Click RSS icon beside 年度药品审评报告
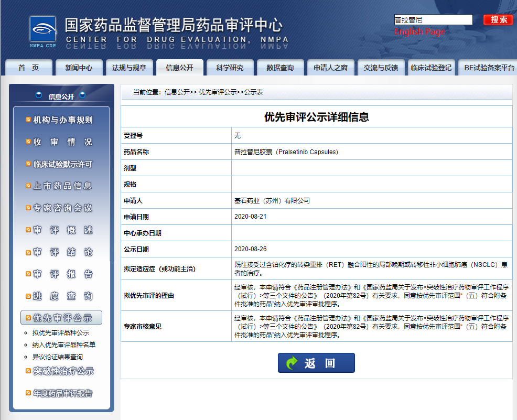 (x=28, y=393)
